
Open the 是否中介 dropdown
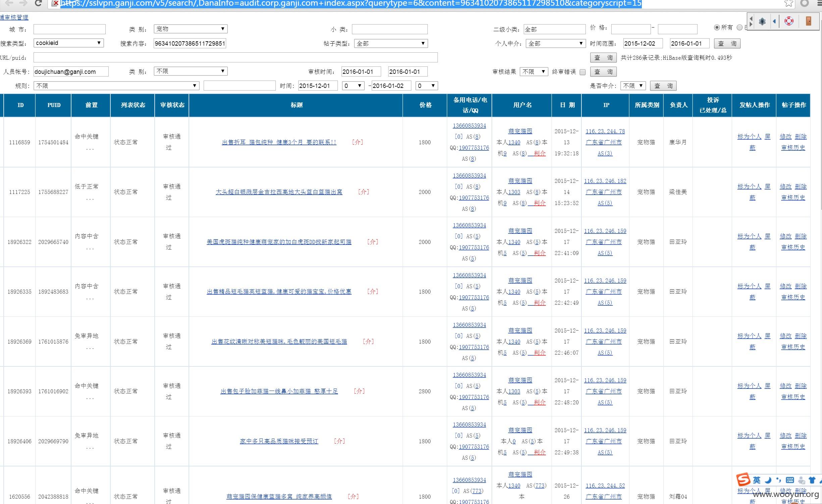point(633,86)
